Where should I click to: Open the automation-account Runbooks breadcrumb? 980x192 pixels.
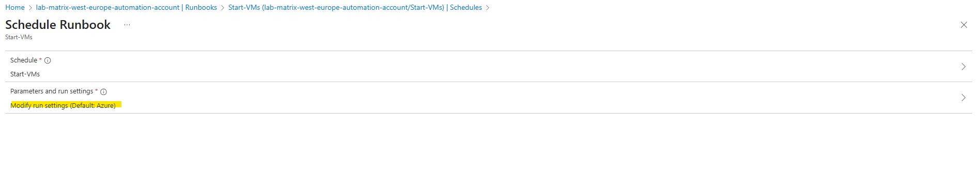[x=127, y=7]
